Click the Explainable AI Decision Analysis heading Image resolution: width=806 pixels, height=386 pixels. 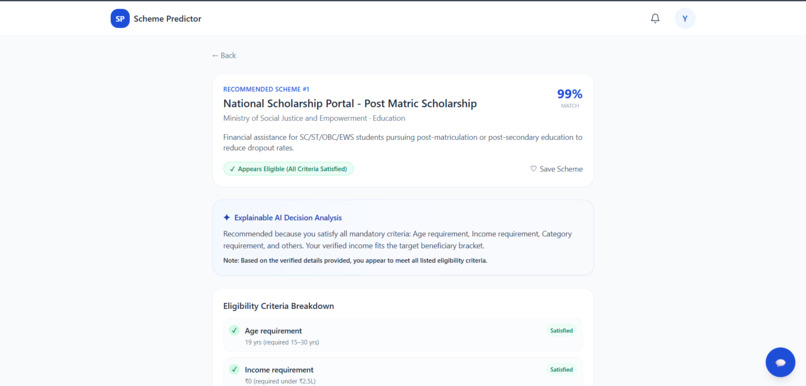[x=288, y=217]
